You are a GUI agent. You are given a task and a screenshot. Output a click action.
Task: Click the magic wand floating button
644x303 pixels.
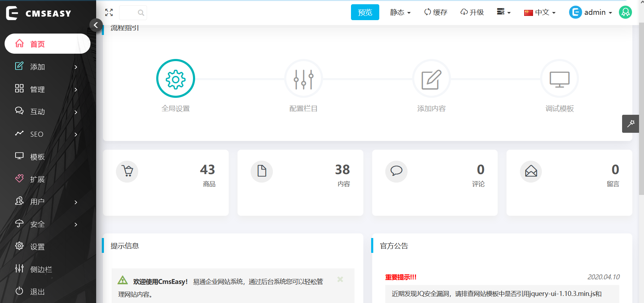pyautogui.click(x=631, y=124)
